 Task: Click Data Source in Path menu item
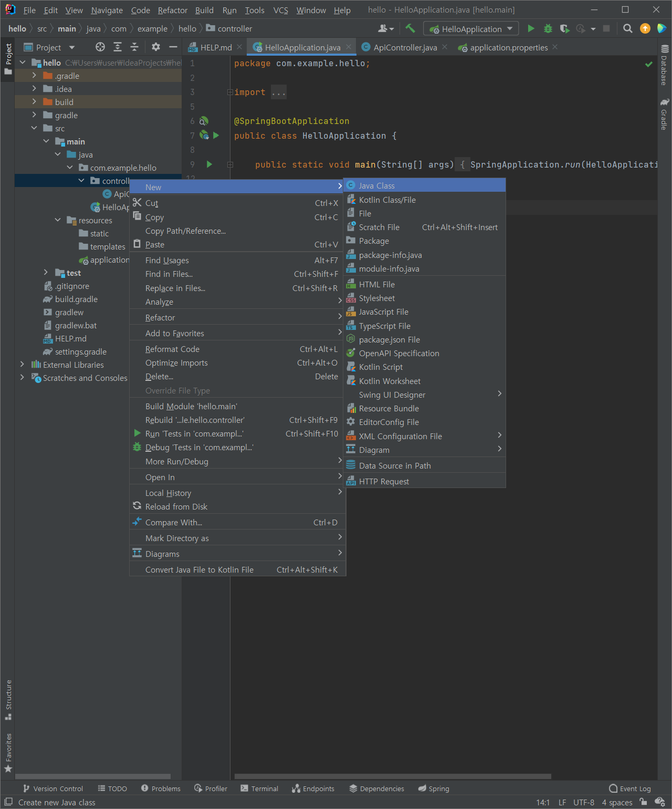[x=424, y=465]
